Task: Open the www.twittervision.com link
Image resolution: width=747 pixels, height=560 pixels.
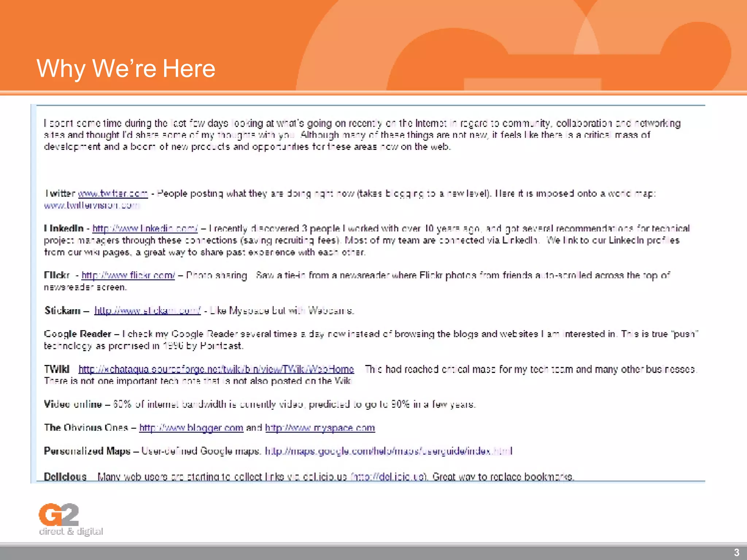Action: tap(92, 205)
